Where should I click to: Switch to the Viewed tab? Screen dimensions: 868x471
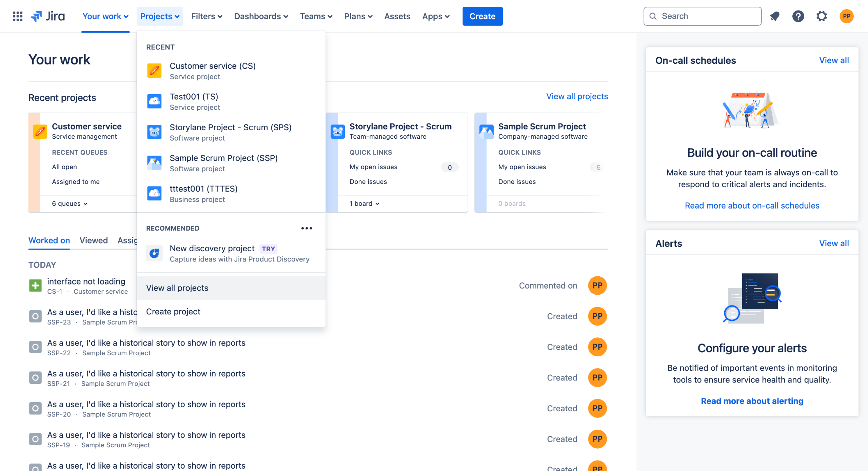point(94,240)
